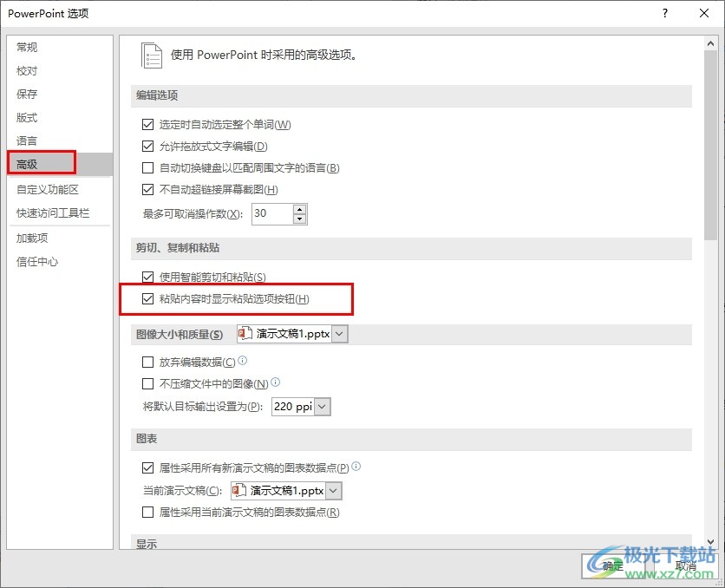This screenshot has height=588, width=725.
Task: Enable 自动切换键盘以匹配周围文字的语言 checkbox
Action: pyautogui.click(x=148, y=167)
